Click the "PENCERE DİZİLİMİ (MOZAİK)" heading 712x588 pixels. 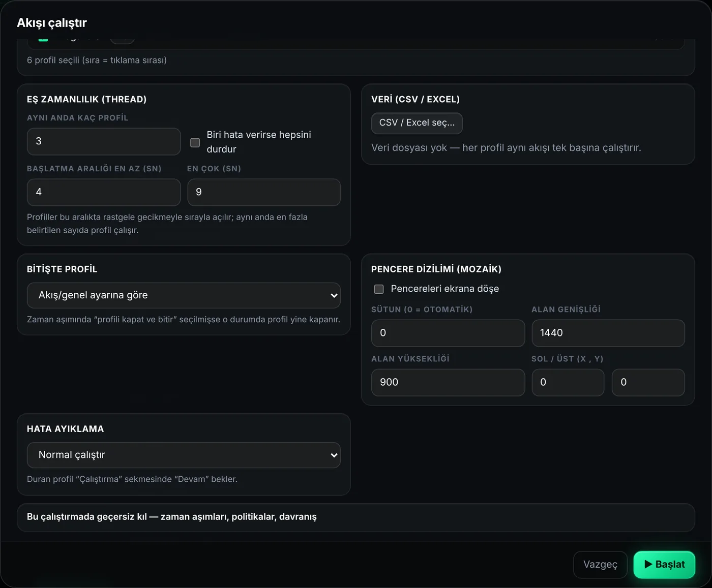point(436,269)
